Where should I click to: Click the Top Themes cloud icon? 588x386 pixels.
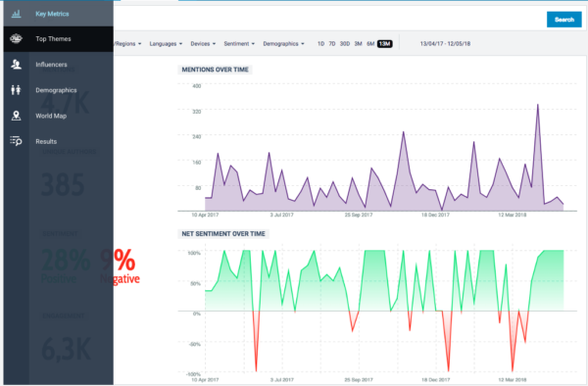point(16,38)
